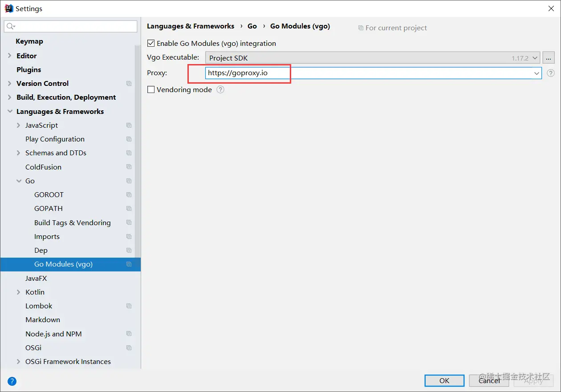Click the help question mark beside Proxy
Viewport: 561px width, 392px height.
pyautogui.click(x=551, y=73)
